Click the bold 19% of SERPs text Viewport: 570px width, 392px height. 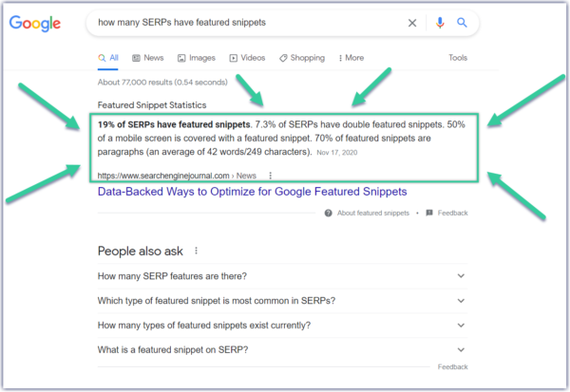174,124
